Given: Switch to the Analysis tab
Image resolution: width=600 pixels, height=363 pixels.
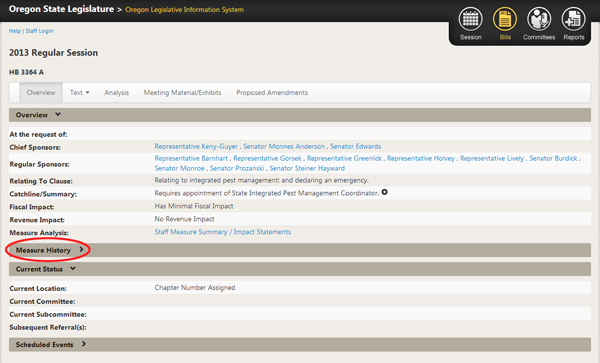Looking at the screenshot, I should 116,93.
